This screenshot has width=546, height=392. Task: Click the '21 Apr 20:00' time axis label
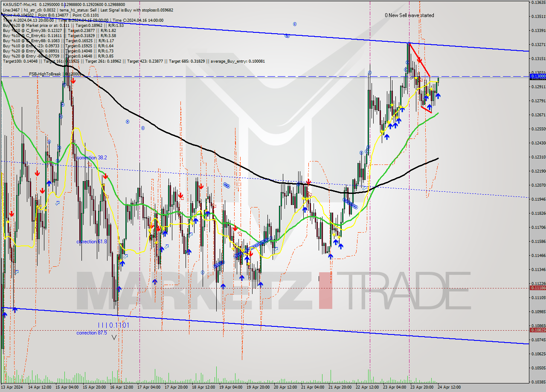[340, 387]
